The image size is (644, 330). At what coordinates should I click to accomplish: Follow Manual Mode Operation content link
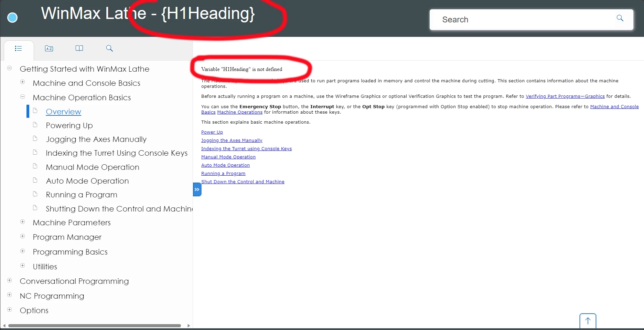click(228, 157)
